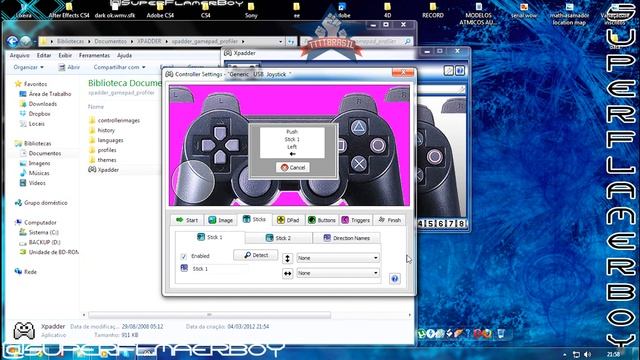
Task: Switch to the Image tab
Action: point(221,220)
